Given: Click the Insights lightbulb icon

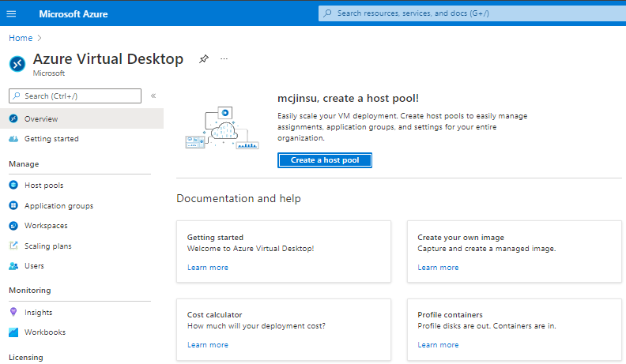Looking at the screenshot, I should [x=13, y=312].
